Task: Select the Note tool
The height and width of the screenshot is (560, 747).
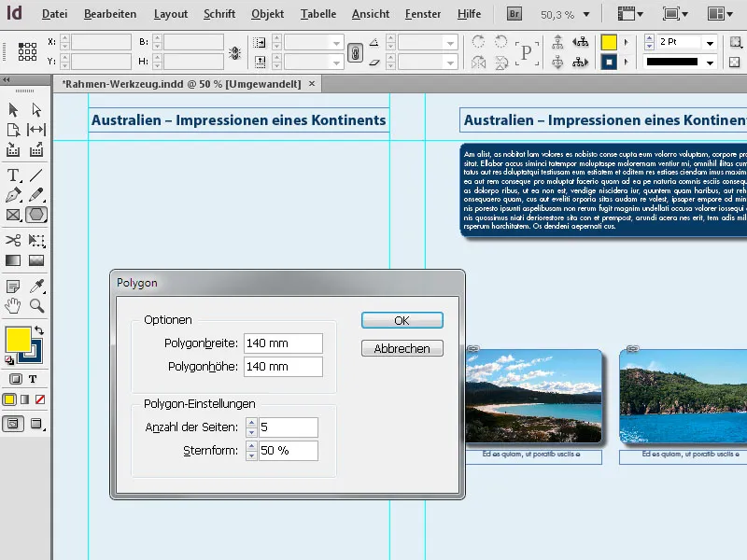Action: coord(13,287)
